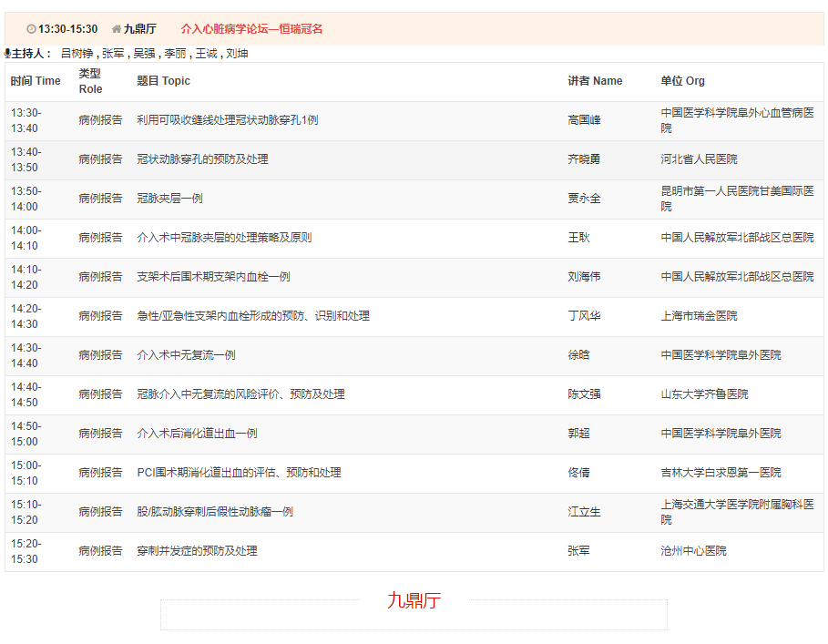Click speaker name 王耿
Image resolution: width=828 pixels, height=644 pixels.
578,238
